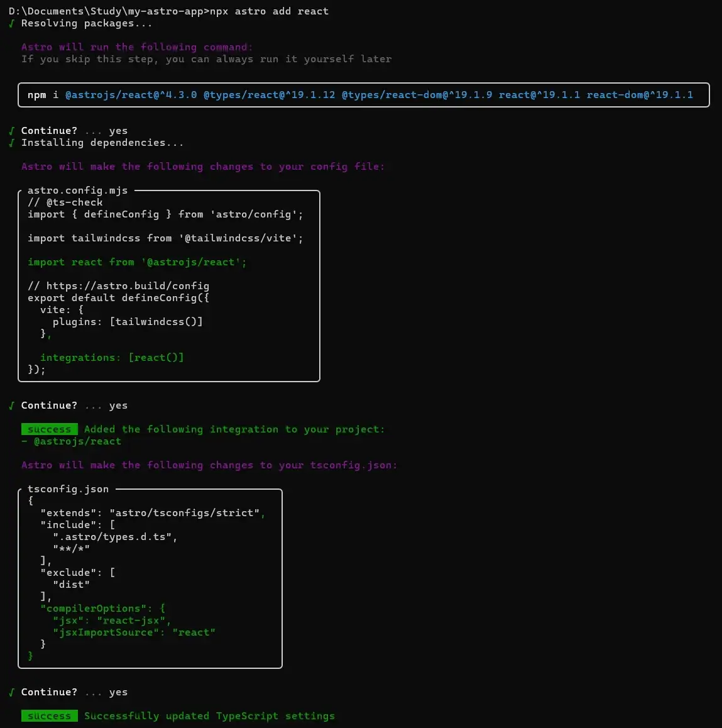Click the '".astro/types.d.ts"' entry
Screen dimensions: 722x728
pos(115,537)
